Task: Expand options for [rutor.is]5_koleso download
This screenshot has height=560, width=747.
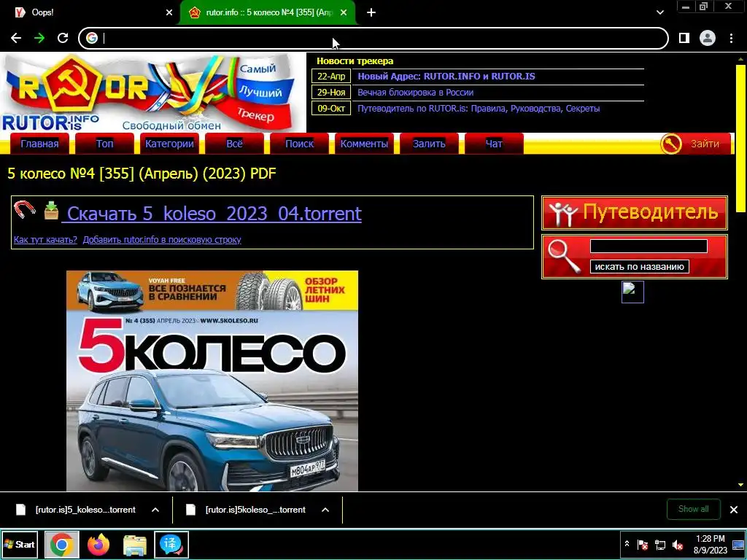Action: click(x=155, y=510)
